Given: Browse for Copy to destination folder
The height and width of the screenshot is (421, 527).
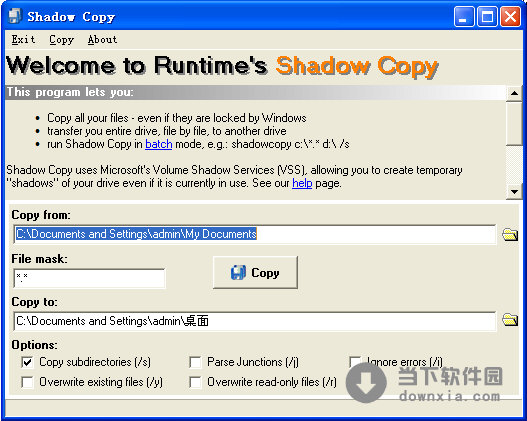Looking at the screenshot, I should point(510,320).
